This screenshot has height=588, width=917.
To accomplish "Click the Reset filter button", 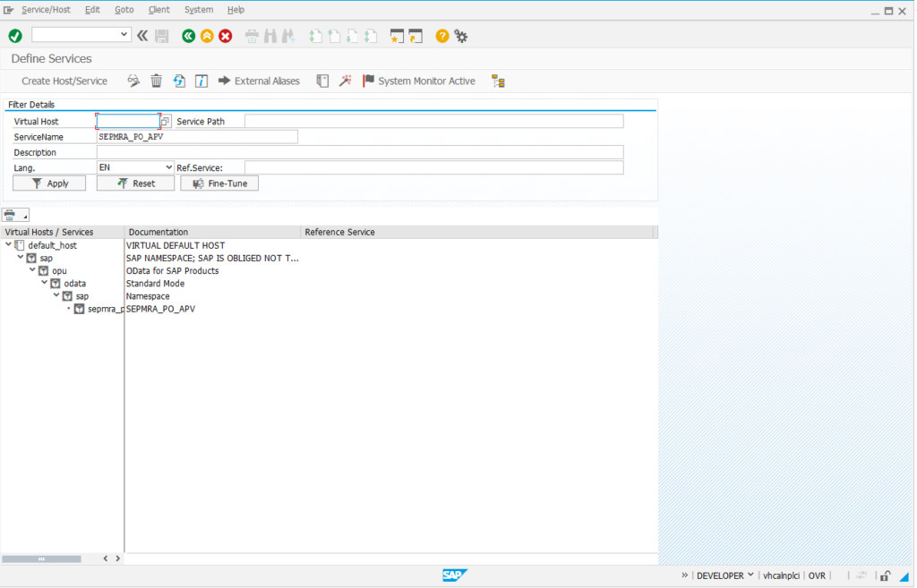I will 135,183.
